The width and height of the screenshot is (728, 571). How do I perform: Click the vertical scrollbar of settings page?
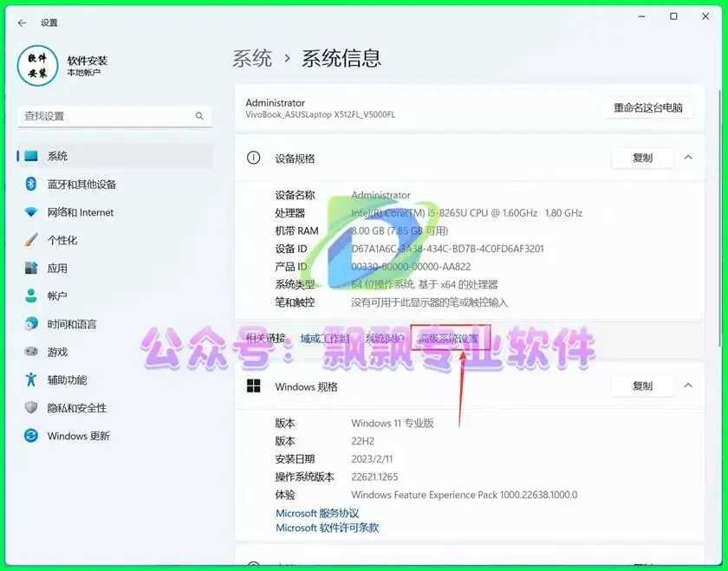(720, 218)
